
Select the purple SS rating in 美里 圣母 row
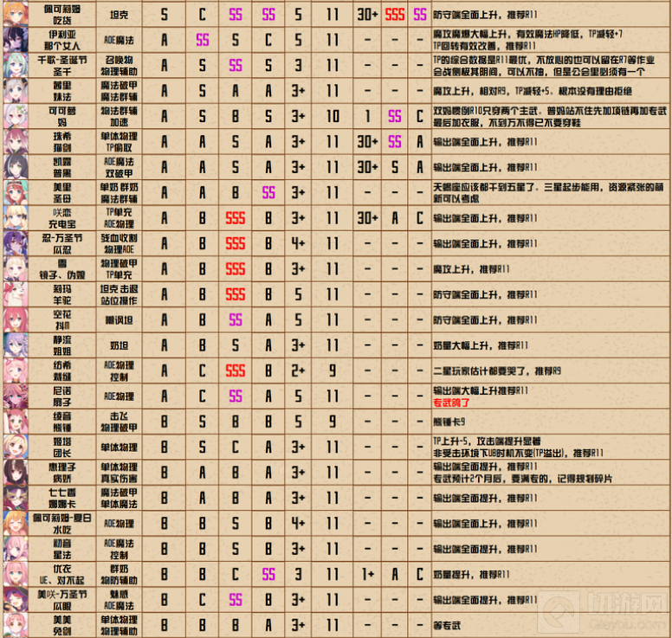(x=268, y=193)
